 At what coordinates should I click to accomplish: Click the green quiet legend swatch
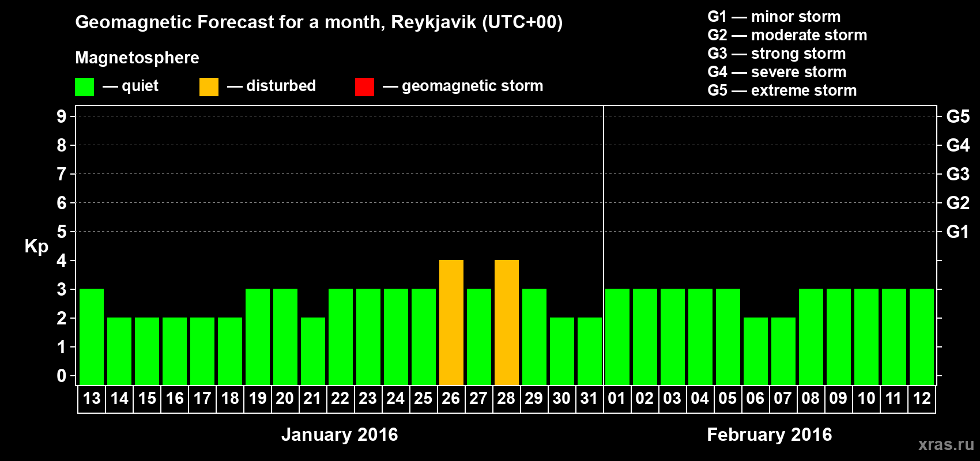84,87
